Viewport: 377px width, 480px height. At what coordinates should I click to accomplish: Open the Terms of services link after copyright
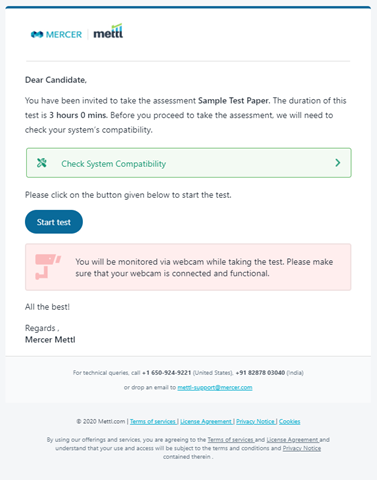click(153, 421)
